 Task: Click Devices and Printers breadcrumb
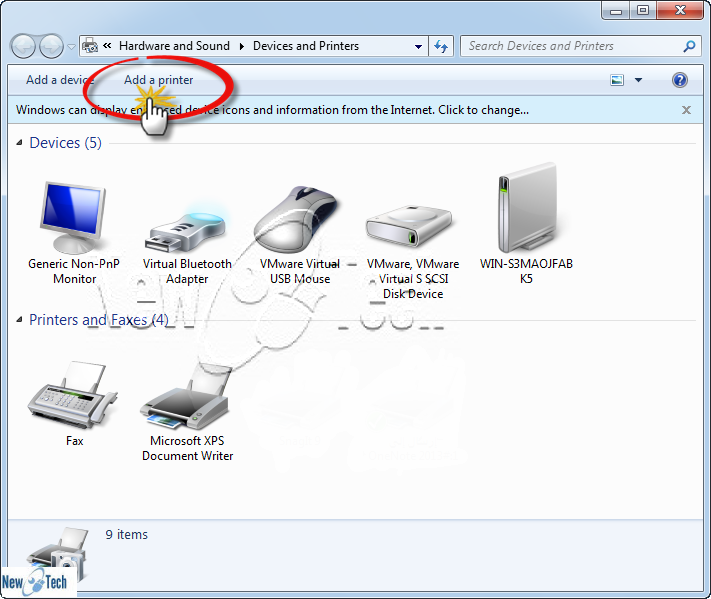pos(306,46)
